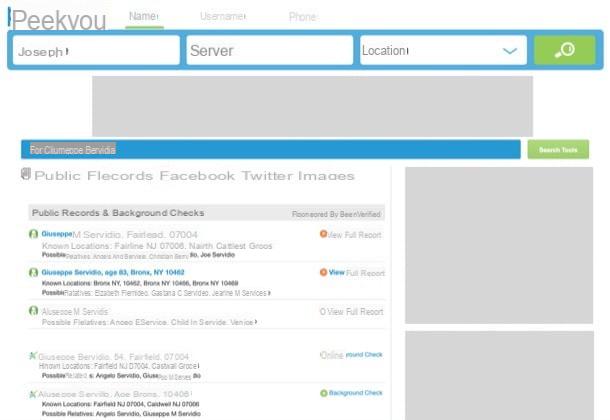610x420 pixels.
Task: View Full Report for third record
Action: coord(352,312)
